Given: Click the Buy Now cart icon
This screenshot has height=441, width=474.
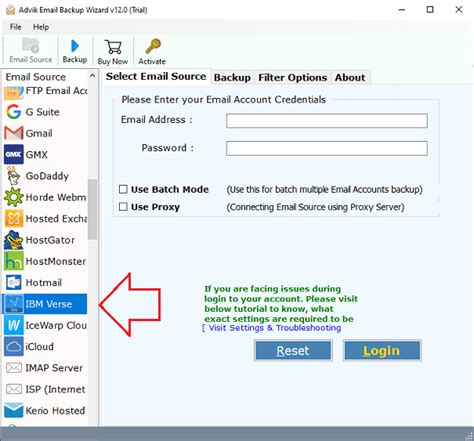Looking at the screenshot, I should pos(113,47).
